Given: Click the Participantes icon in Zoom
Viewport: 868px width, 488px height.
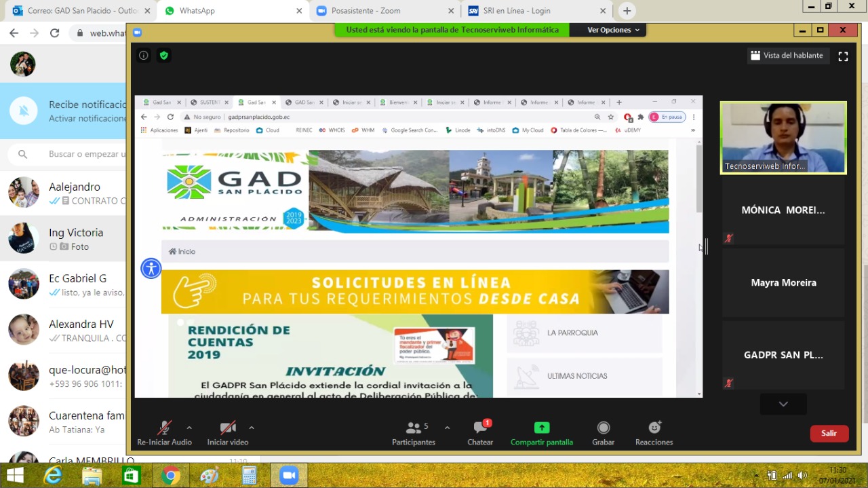Looking at the screenshot, I should [413, 428].
